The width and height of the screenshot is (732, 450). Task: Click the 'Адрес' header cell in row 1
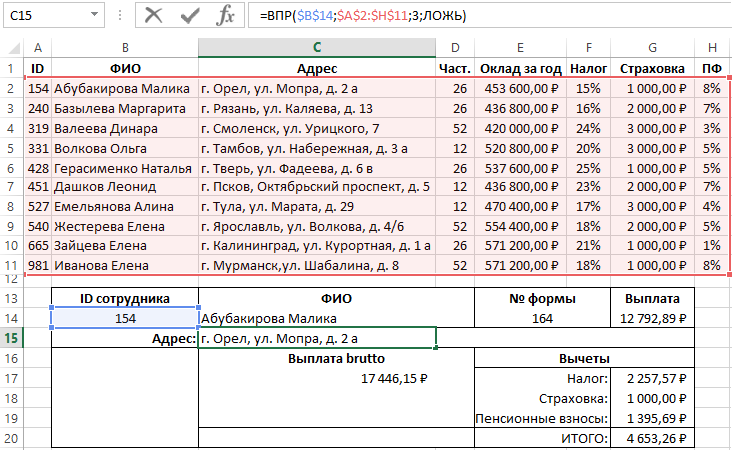coord(317,69)
